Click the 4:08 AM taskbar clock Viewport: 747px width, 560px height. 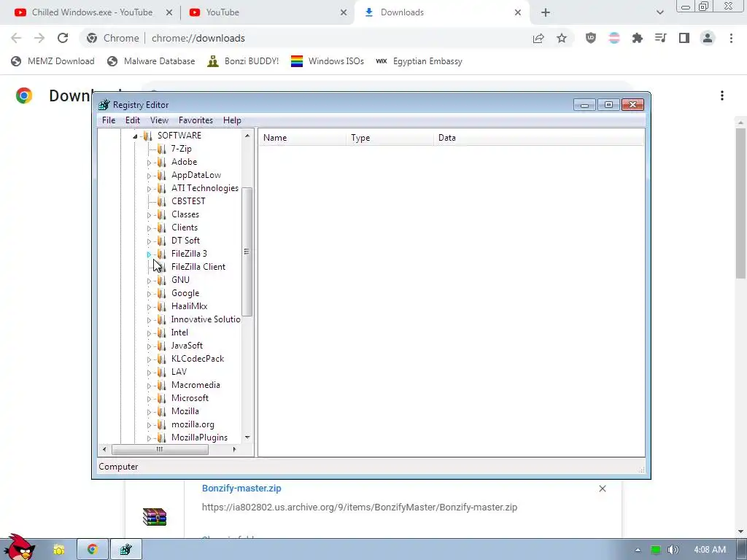tap(710, 550)
